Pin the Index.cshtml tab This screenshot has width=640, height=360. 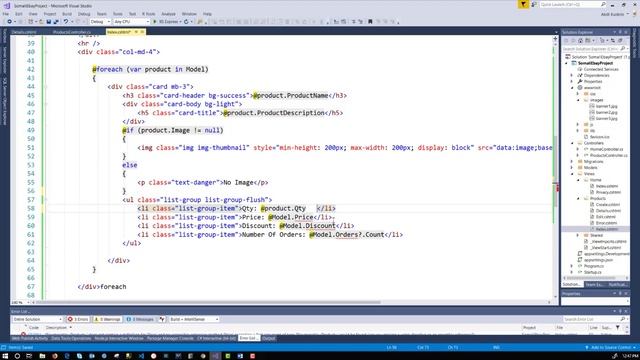(136, 32)
